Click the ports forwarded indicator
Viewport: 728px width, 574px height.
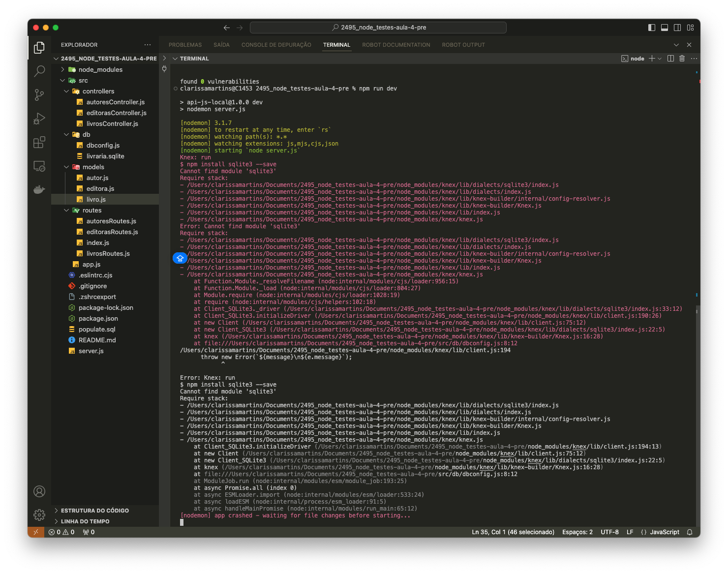click(x=89, y=532)
